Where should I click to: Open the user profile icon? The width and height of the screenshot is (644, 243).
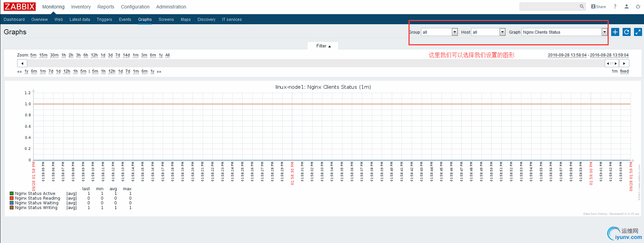627,6
